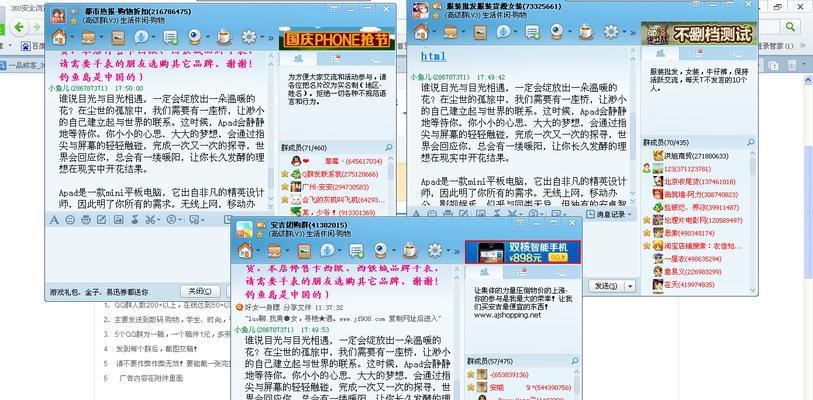Start voice chat icon in 都市热报 window
The width and height of the screenshot is (813, 400).
click(x=141, y=37)
